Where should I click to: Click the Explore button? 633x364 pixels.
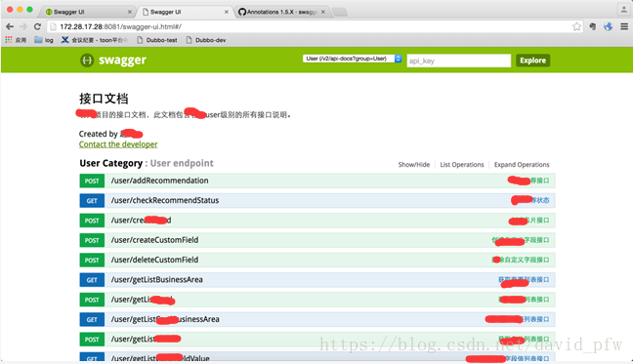532,61
